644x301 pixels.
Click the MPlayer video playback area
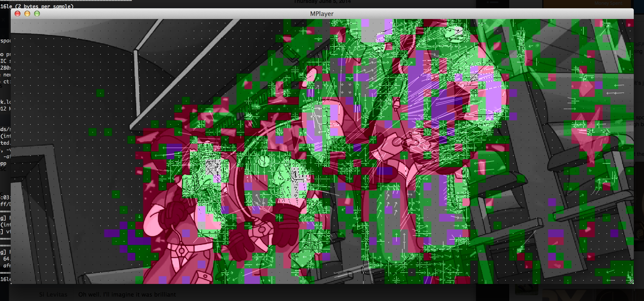click(322, 151)
